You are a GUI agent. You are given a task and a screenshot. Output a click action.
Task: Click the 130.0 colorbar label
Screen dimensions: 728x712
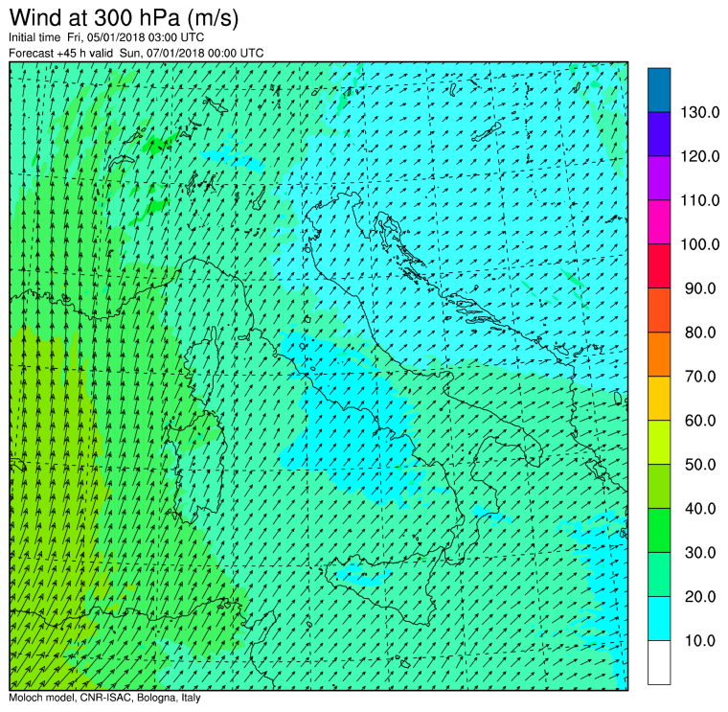point(699,112)
